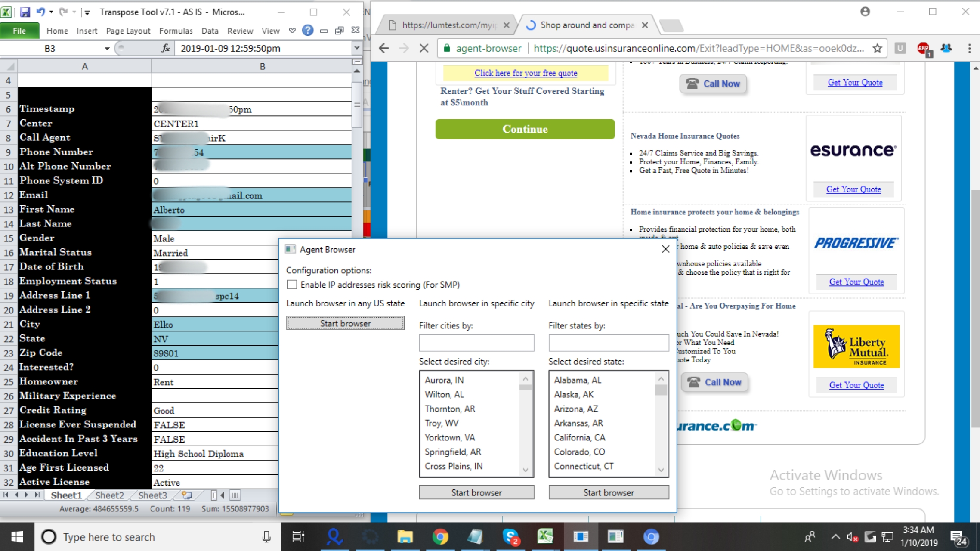Click the insert function fx icon
980x551 pixels.
(166, 48)
